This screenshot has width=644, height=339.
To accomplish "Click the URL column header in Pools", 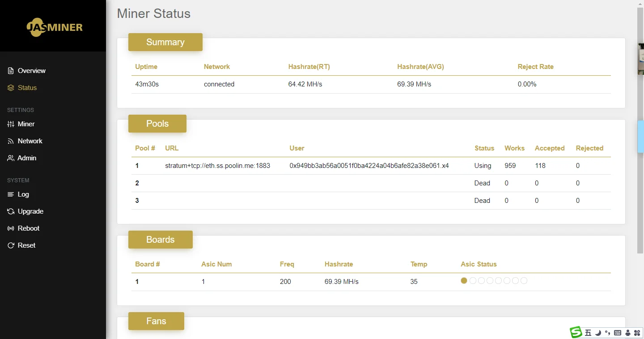I will (172, 148).
